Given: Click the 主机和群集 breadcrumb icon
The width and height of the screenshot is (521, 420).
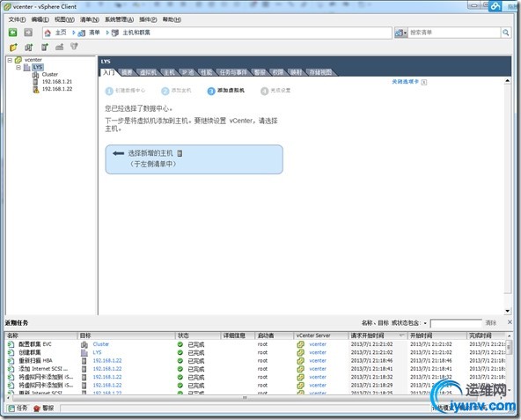Looking at the screenshot, I should pos(115,33).
